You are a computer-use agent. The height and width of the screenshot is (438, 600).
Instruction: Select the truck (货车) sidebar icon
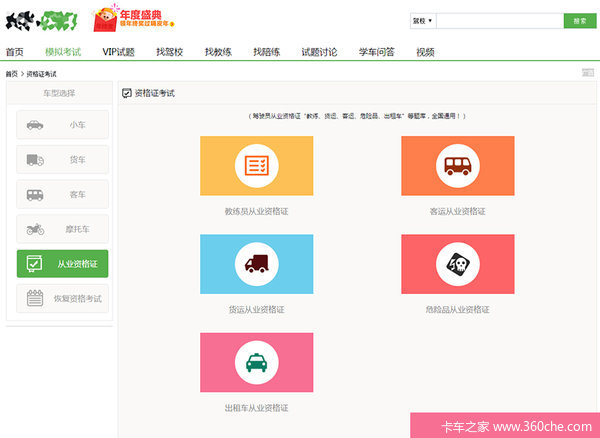click(x=35, y=160)
